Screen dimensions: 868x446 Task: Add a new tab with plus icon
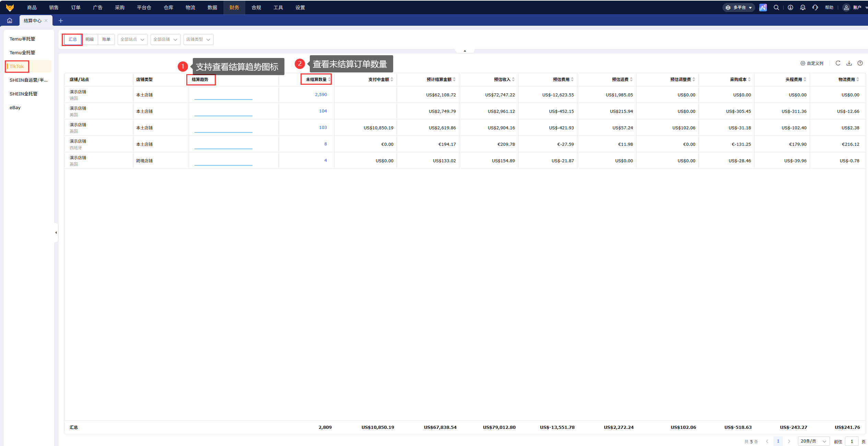(61, 21)
